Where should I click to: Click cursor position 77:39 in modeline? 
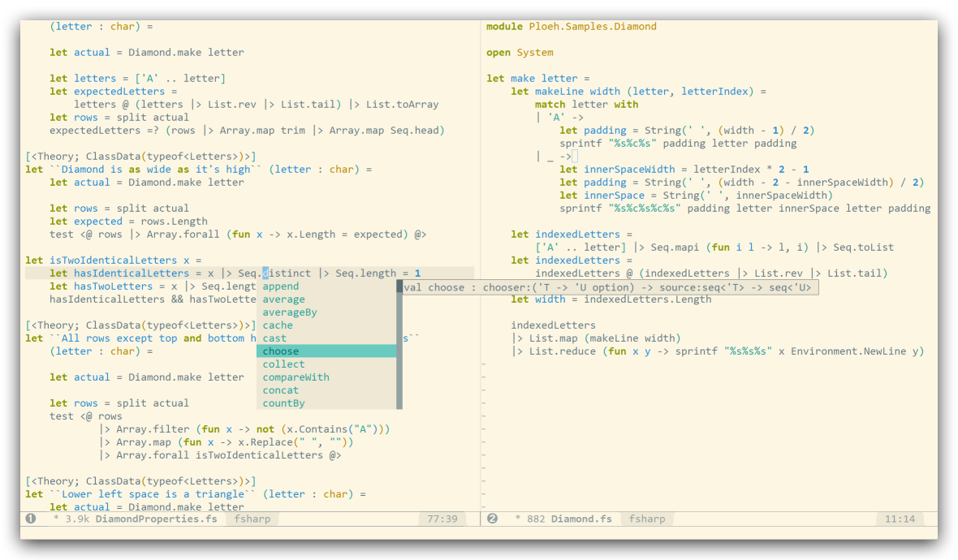pyautogui.click(x=442, y=519)
